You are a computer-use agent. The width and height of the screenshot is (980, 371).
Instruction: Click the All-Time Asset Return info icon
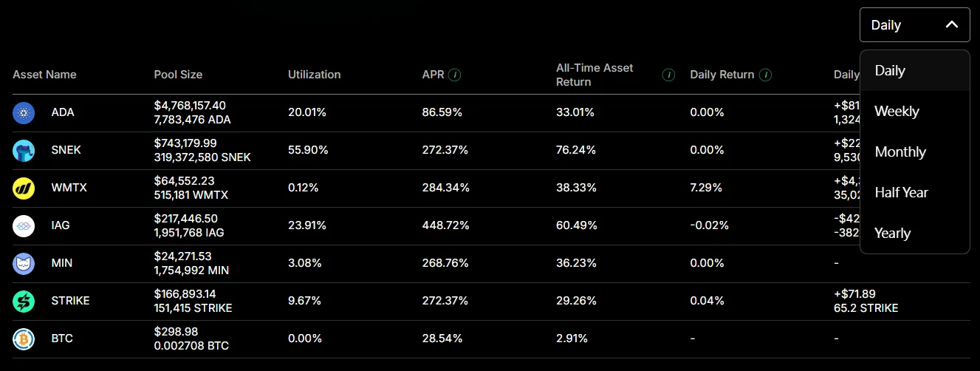pyautogui.click(x=668, y=75)
